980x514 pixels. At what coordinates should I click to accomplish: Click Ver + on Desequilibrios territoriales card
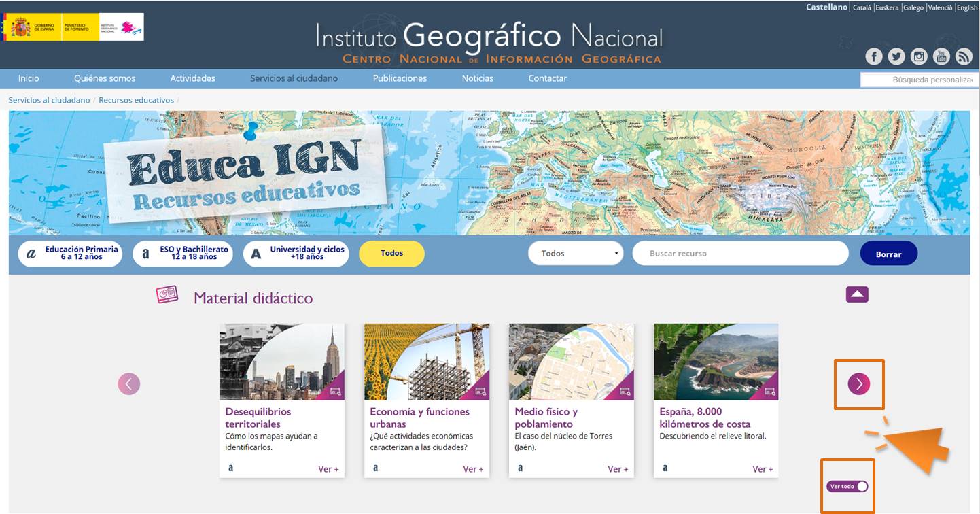click(328, 469)
